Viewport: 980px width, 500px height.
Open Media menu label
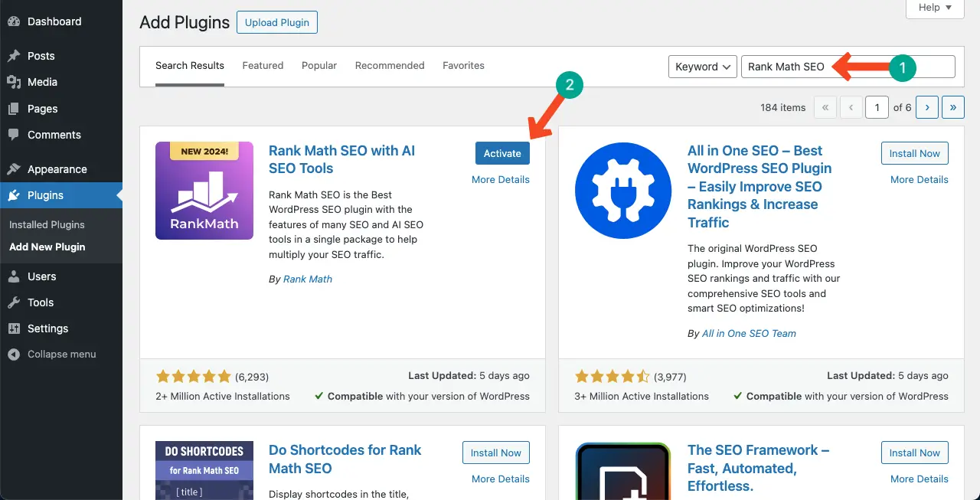coord(42,82)
